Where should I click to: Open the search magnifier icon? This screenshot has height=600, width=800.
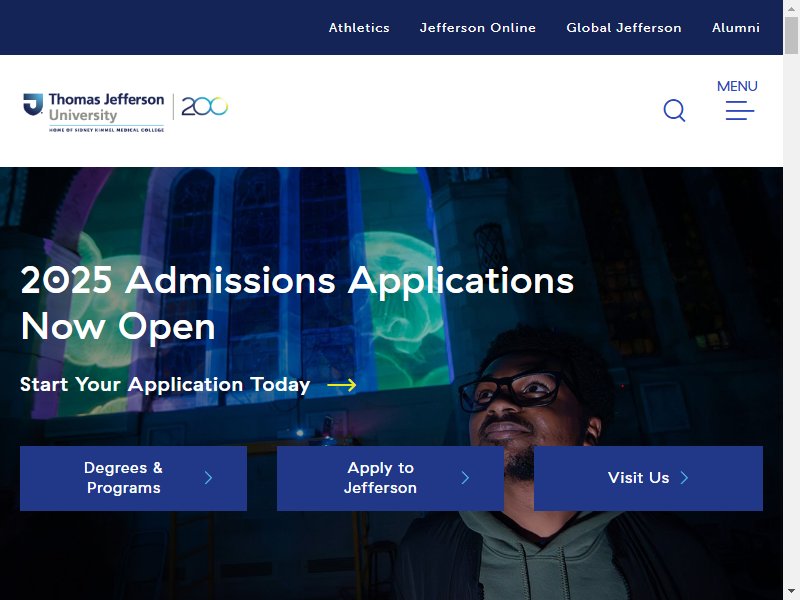(x=674, y=110)
